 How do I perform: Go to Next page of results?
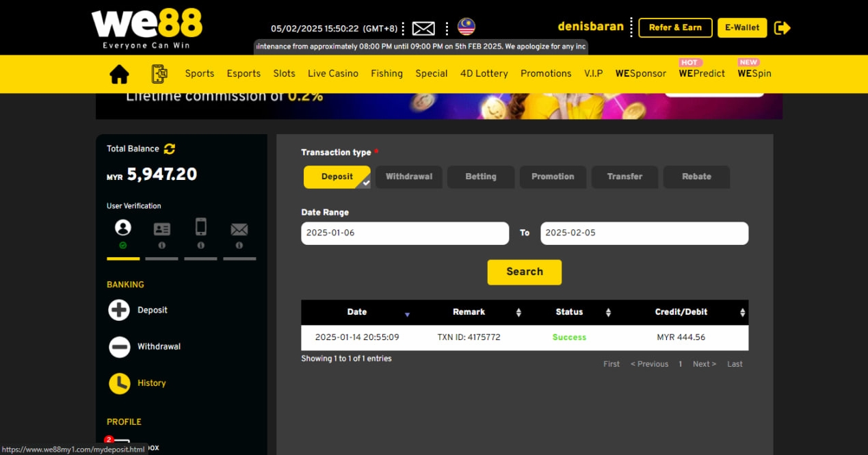tap(705, 364)
